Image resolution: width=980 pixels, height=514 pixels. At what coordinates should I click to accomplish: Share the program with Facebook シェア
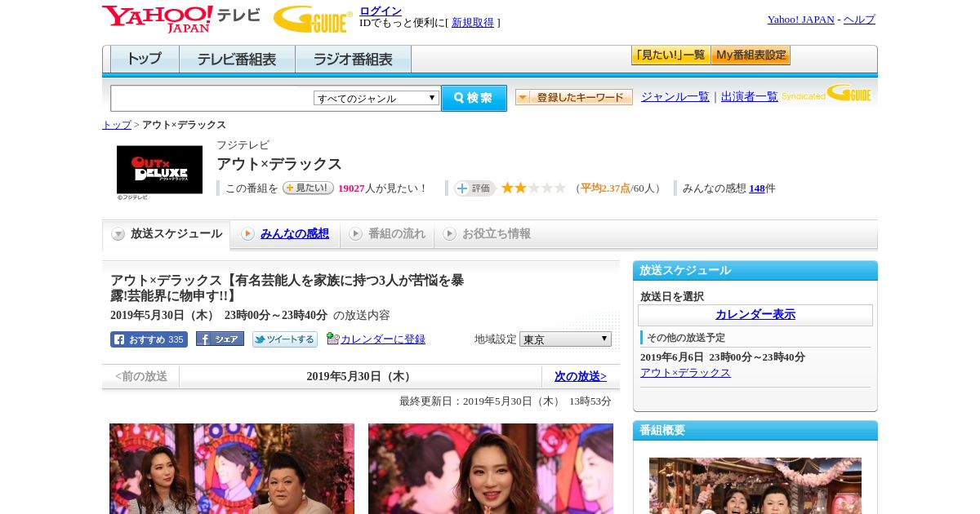[x=220, y=339]
